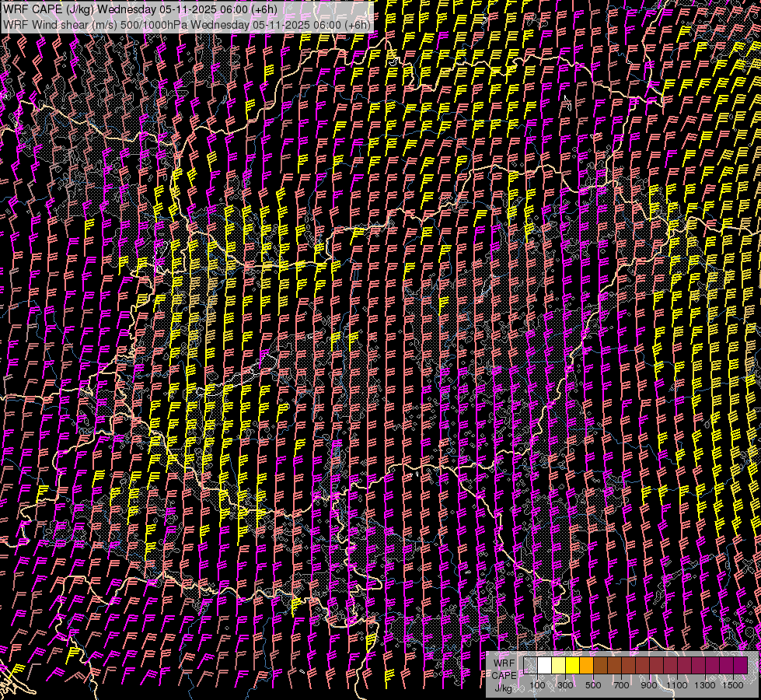This screenshot has height=700, width=761.
Task: Select the 1100 value on the legend
Action: click(x=677, y=685)
